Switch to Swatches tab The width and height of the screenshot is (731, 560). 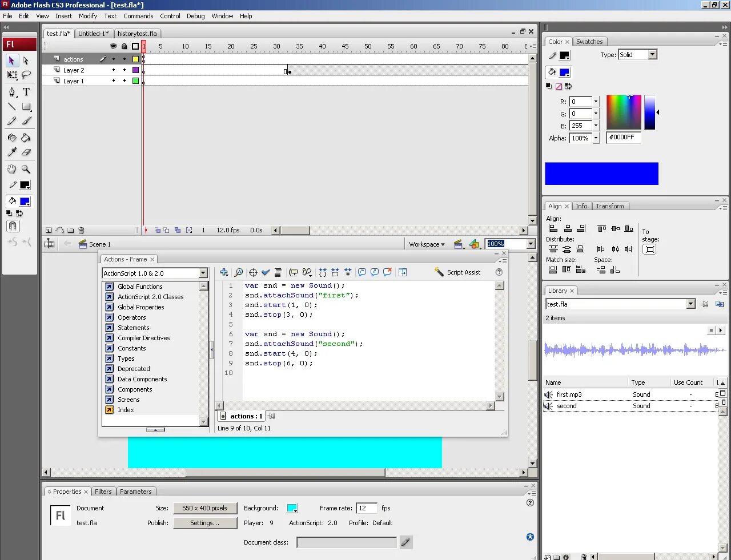(x=589, y=42)
